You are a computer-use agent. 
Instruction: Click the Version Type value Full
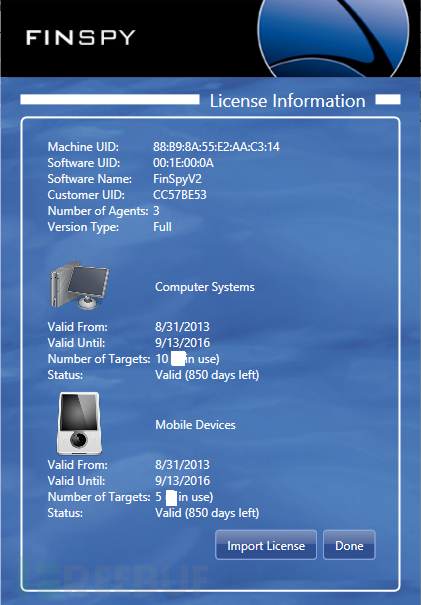(x=162, y=227)
